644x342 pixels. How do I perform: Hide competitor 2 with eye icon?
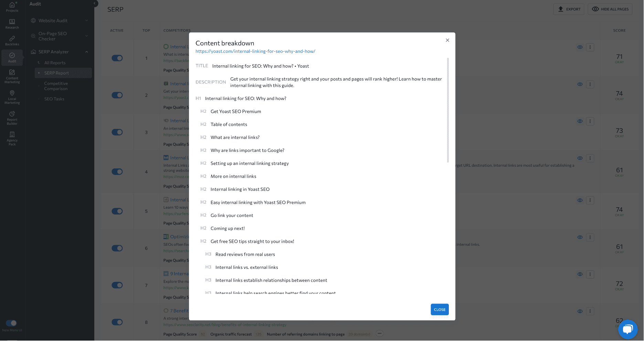click(580, 84)
